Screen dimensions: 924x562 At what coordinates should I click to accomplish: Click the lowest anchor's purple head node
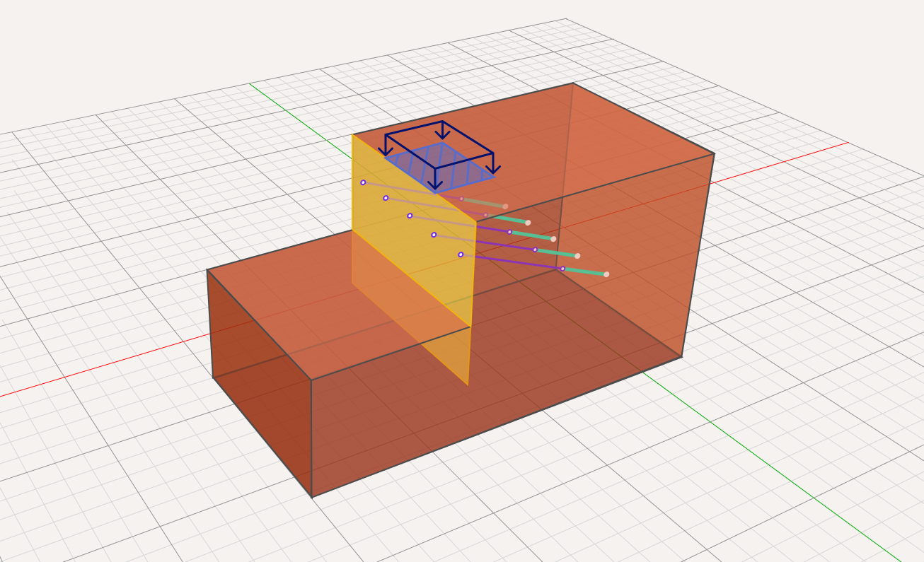tap(461, 254)
